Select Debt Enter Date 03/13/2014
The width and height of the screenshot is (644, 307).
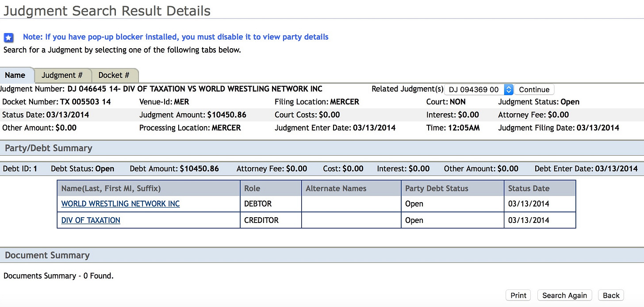pyautogui.click(x=586, y=169)
